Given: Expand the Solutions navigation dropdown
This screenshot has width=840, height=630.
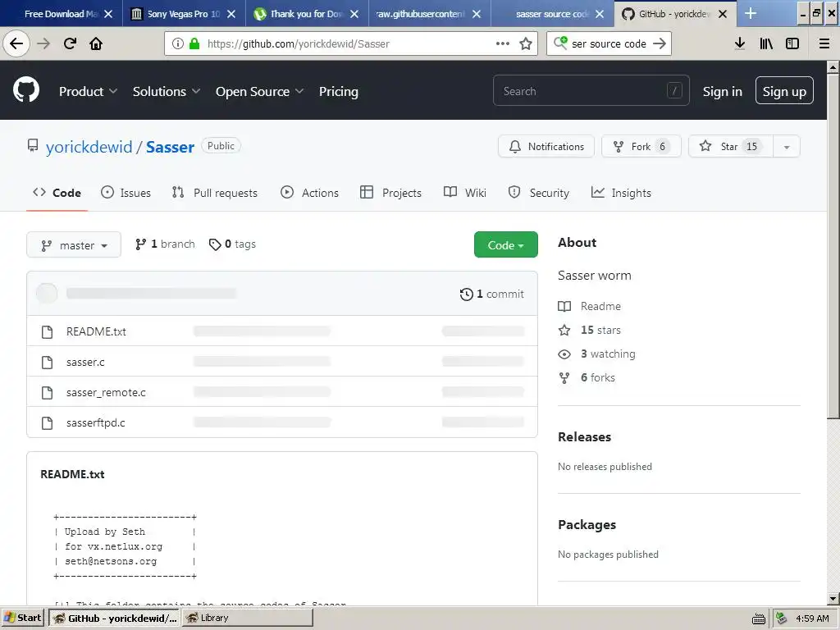Looking at the screenshot, I should [x=166, y=92].
